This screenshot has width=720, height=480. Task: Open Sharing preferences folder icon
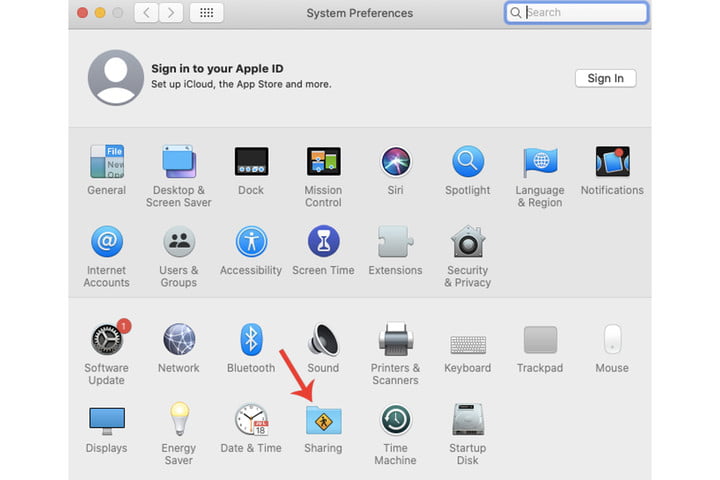[323, 420]
